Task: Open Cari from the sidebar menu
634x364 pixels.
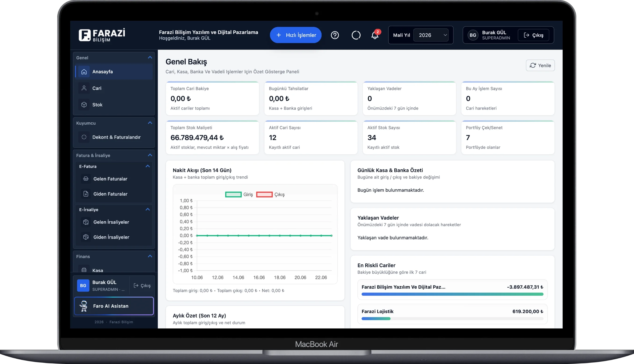Action: [x=114, y=88]
